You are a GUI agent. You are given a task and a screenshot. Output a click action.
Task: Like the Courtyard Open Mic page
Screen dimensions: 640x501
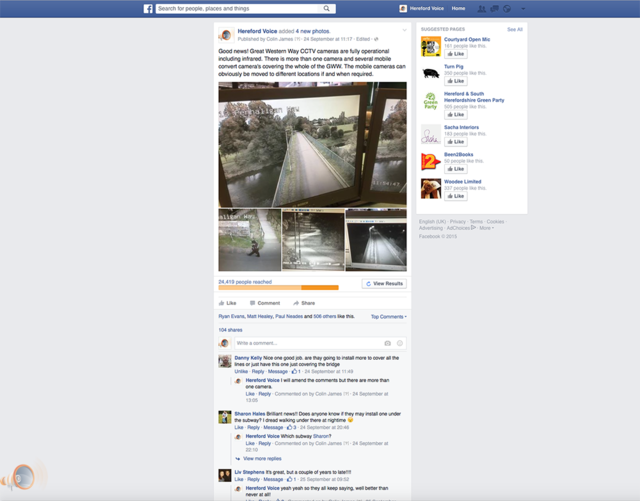[458, 53]
